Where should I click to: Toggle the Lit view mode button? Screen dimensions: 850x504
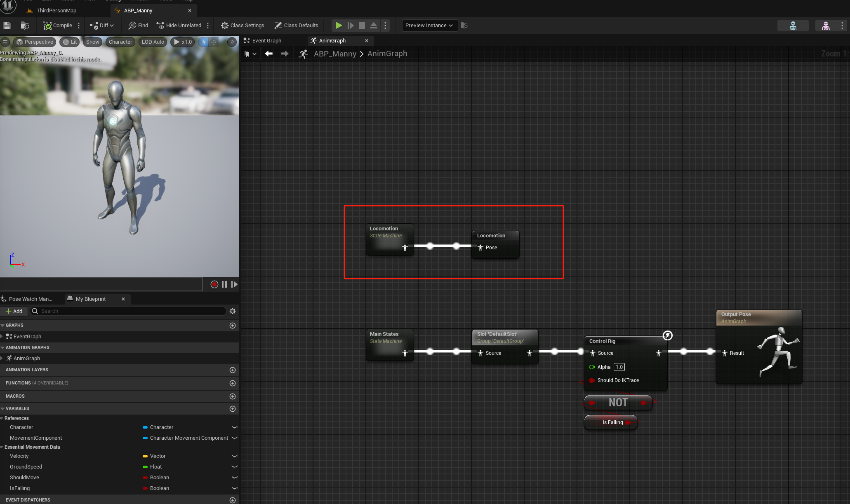[70, 42]
